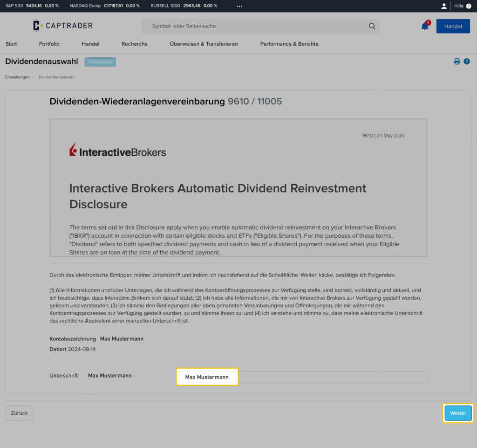The height and width of the screenshot is (448, 477).
Task: Click the document date '9610 | 31 May 2024'
Action: 383,136
